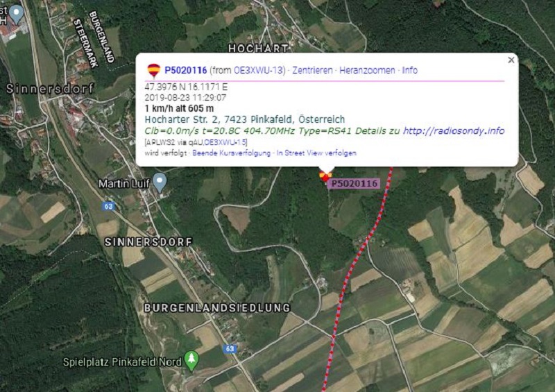Click the upper route 63 road shield
The width and height of the screenshot is (555, 392).
(108, 206)
